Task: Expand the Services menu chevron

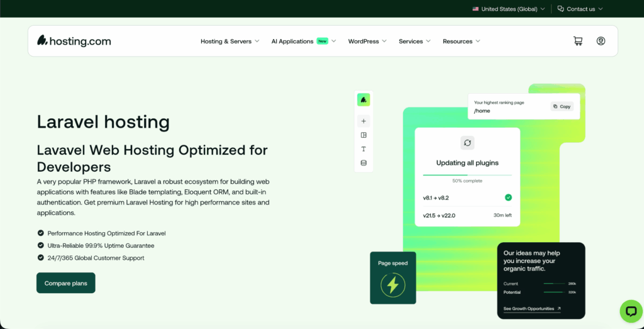Action: click(428, 41)
